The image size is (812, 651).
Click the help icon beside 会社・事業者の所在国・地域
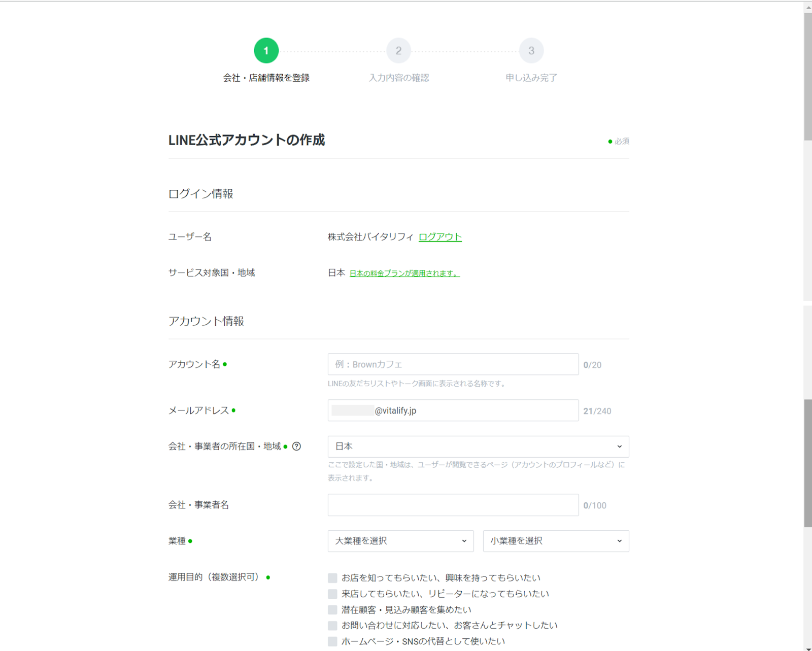pos(297,447)
